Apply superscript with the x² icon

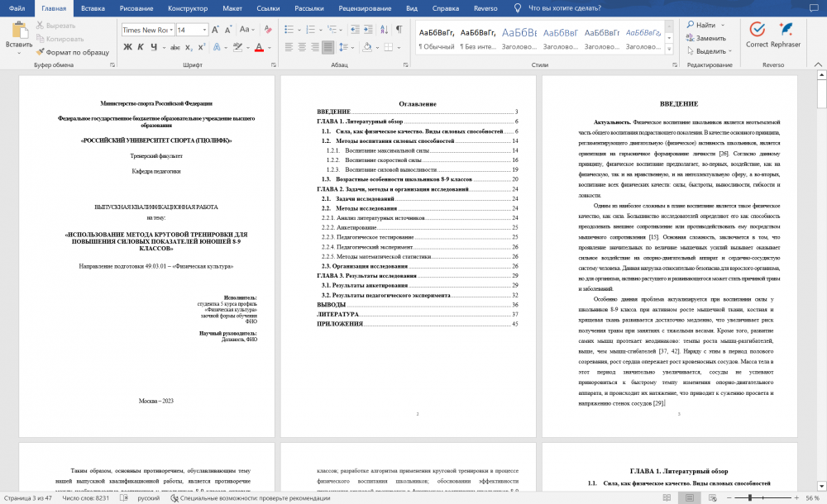[202, 47]
